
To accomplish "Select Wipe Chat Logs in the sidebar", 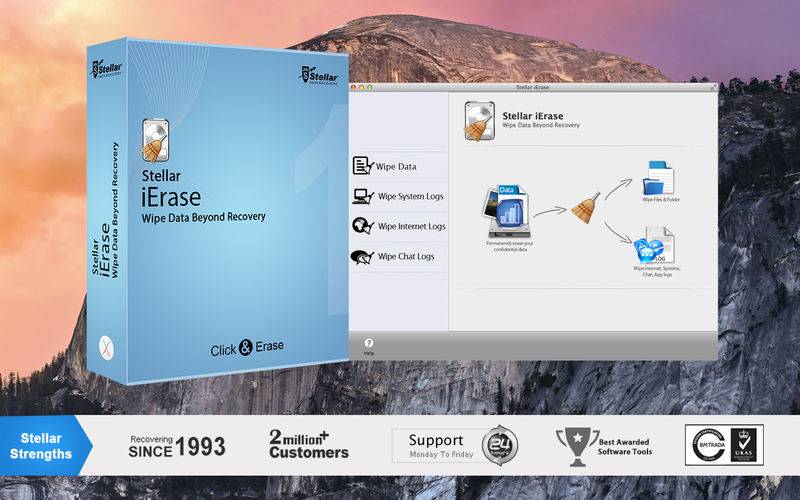I will coord(406,256).
